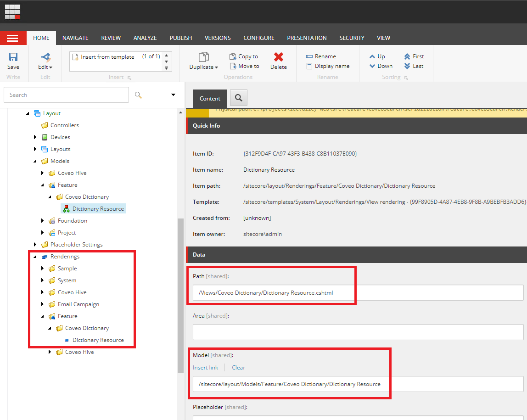Open the search options dropdown arrow
This screenshot has height=420, width=527.
point(173,95)
